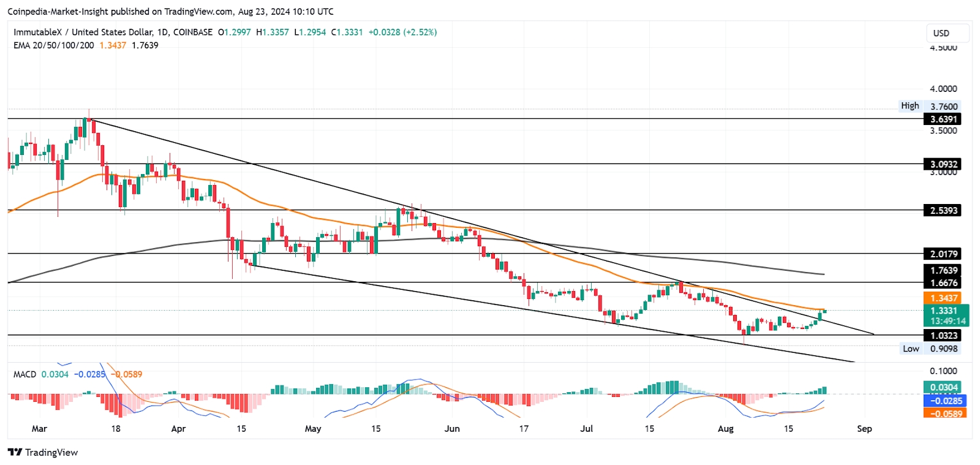Select the 1.0323 support level label
The image size is (980, 465).
(943, 335)
